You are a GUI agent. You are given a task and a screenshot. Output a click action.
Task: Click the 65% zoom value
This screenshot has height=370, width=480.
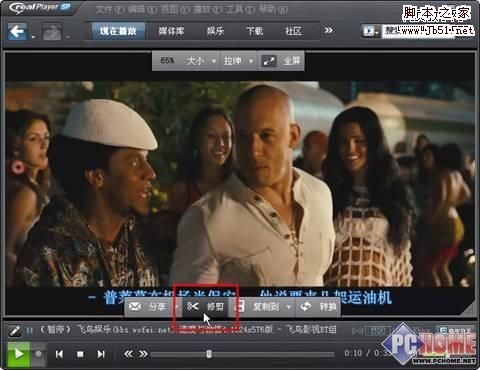(167, 61)
